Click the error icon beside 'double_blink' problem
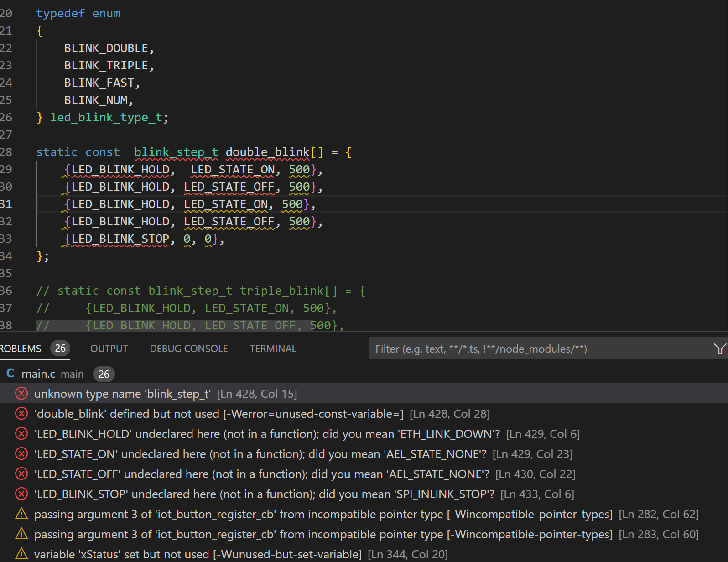The width and height of the screenshot is (728, 562). point(21,413)
